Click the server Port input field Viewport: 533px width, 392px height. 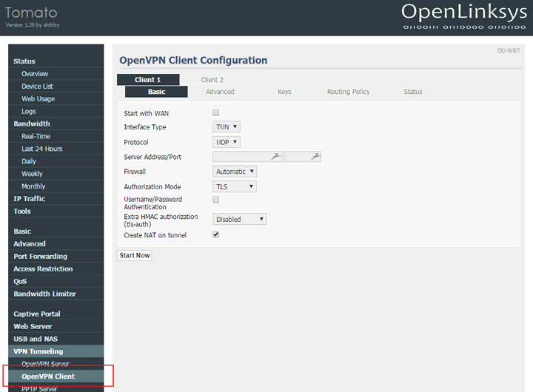point(303,157)
